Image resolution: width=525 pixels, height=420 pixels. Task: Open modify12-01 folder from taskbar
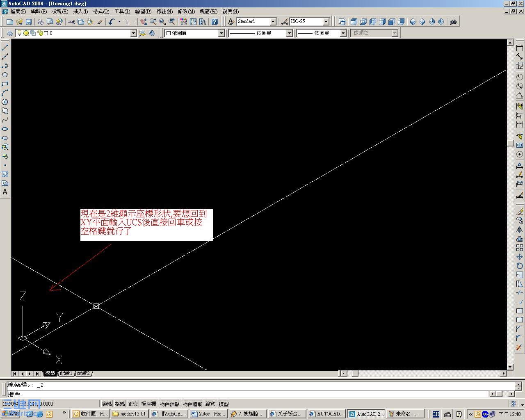pyautogui.click(x=129, y=414)
